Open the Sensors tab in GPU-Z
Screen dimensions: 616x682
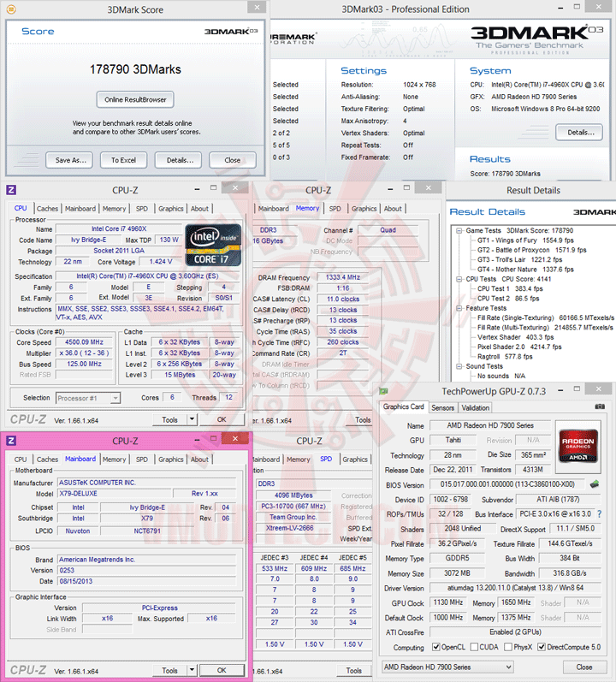442,407
